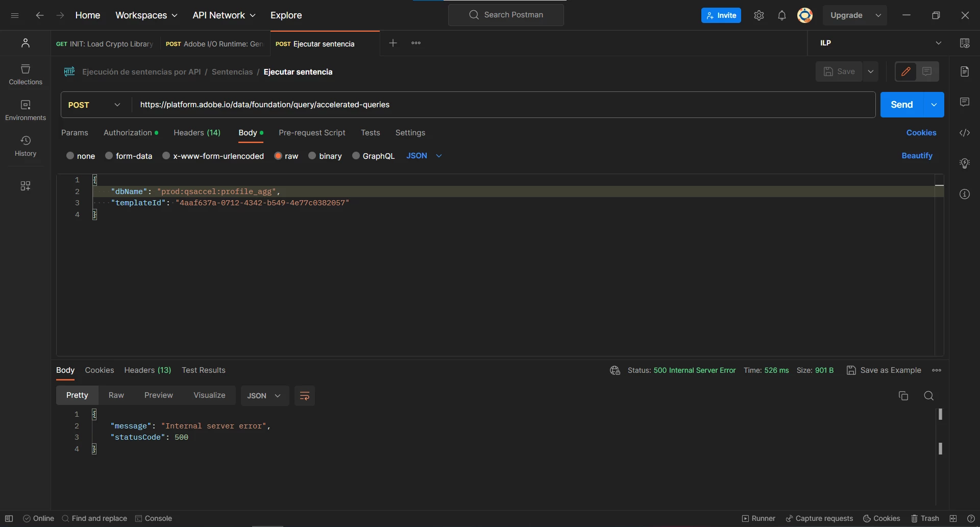Open the POST method dropdown
The height and width of the screenshot is (527, 980).
click(x=95, y=105)
